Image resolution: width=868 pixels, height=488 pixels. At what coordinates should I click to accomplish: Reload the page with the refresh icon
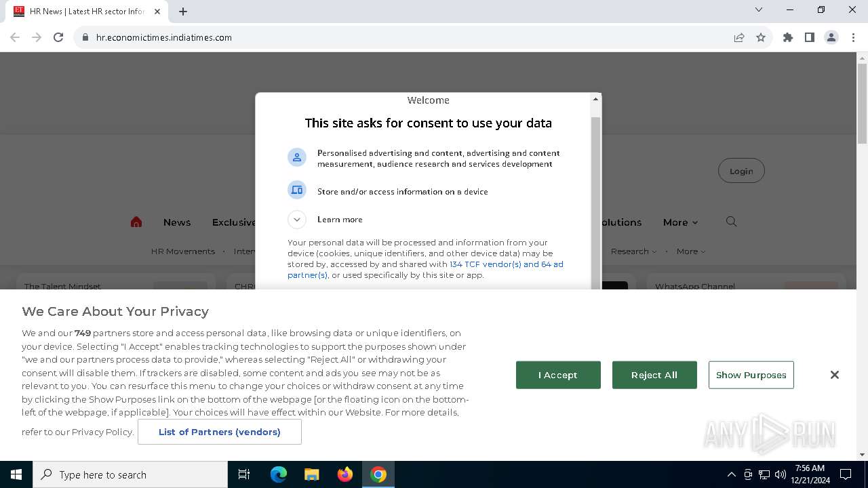click(x=58, y=37)
